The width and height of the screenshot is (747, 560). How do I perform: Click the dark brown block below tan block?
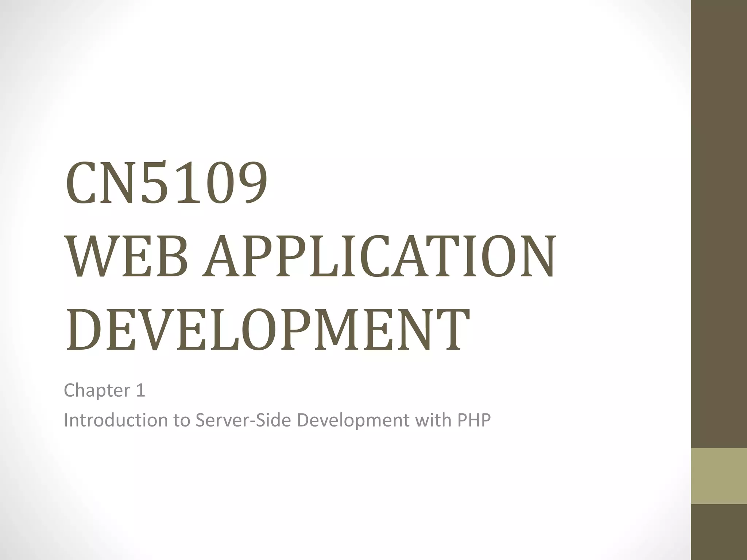pos(719,532)
